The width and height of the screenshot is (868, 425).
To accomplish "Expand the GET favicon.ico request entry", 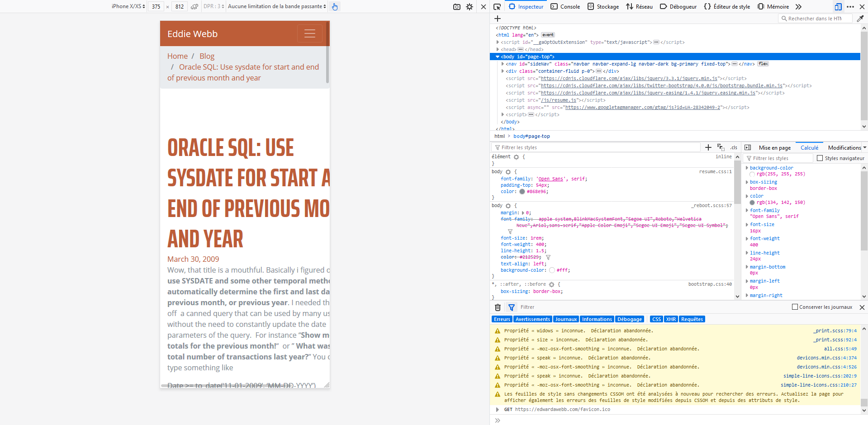I will click(x=498, y=410).
